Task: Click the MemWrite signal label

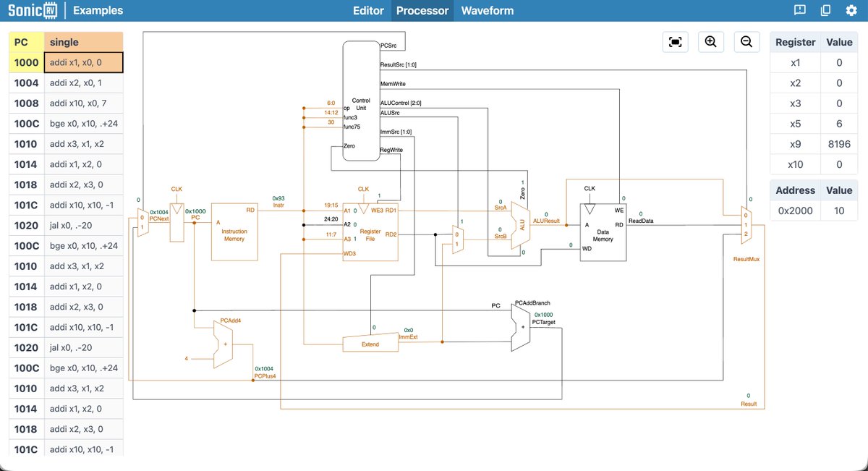Action: click(x=391, y=84)
